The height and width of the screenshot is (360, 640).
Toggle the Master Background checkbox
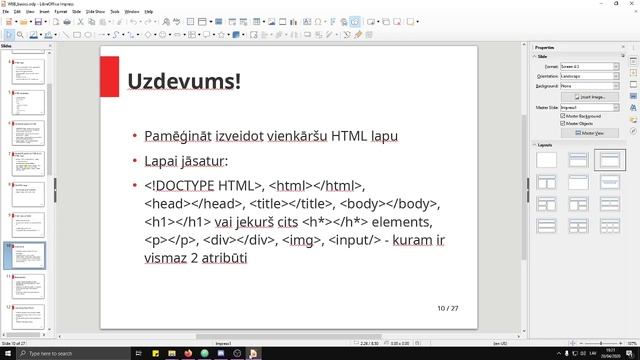pyautogui.click(x=563, y=116)
